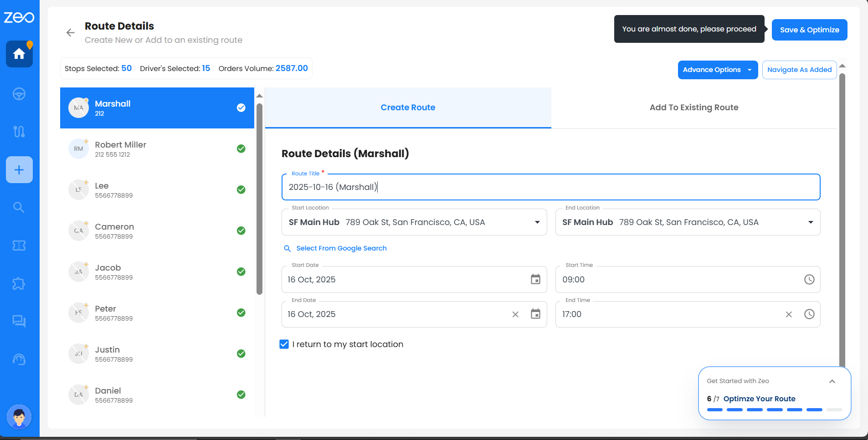The width and height of the screenshot is (868, 440).
Task: Open Start Date calendar picker icon
Action: [535, 279]
